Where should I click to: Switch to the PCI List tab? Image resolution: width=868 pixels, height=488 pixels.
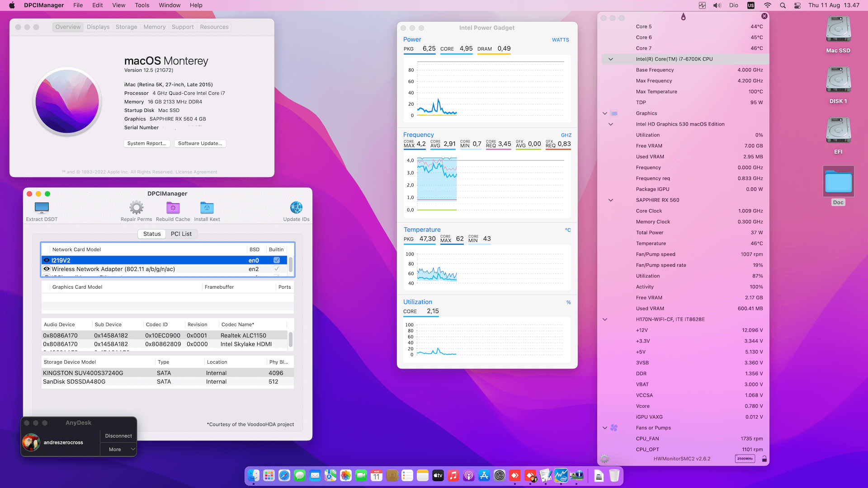click(x=181, y=234)
